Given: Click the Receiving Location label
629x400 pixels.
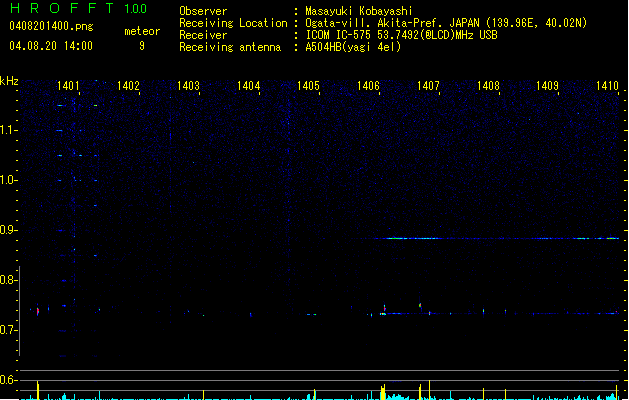Looking at the screenshot, I should click(x=233, y=23).
